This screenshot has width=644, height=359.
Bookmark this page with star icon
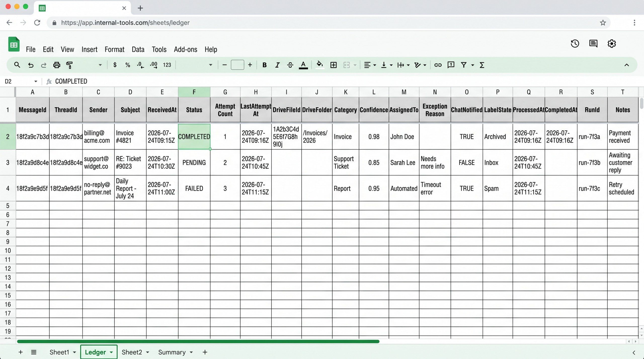click(x=603, y=23)
